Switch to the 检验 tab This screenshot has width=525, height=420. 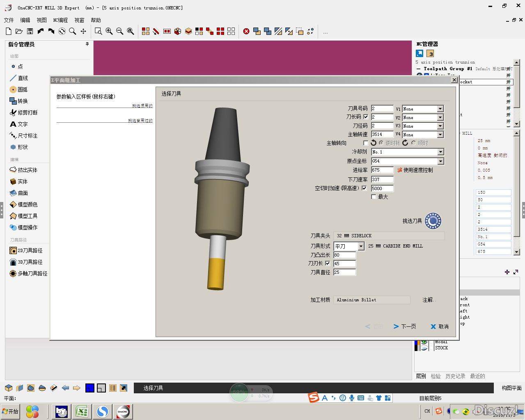click(x=436, y=376)
